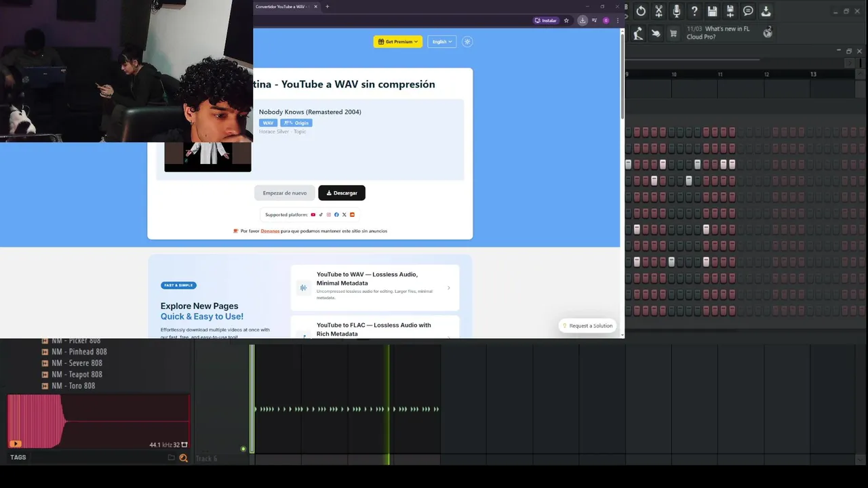Click the pointing hand icon in FL Studio
This screenshot has width=868, height=488.
[x=656, y=33]
